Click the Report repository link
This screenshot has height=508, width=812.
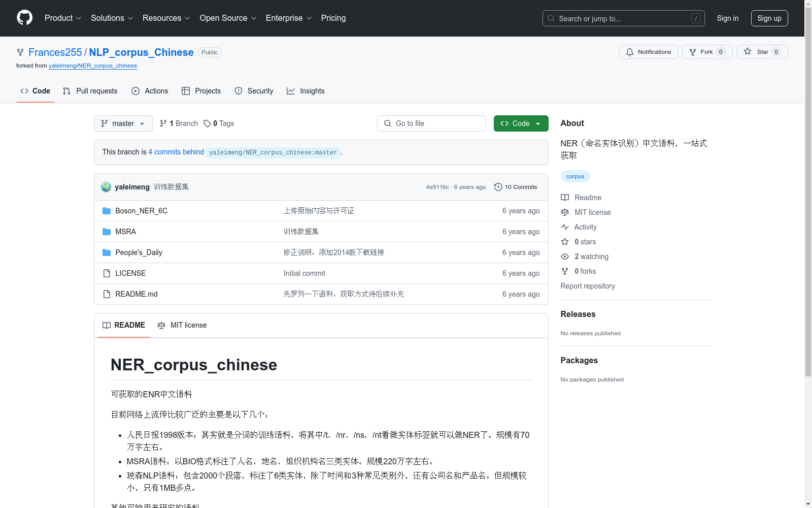[588, 286]
